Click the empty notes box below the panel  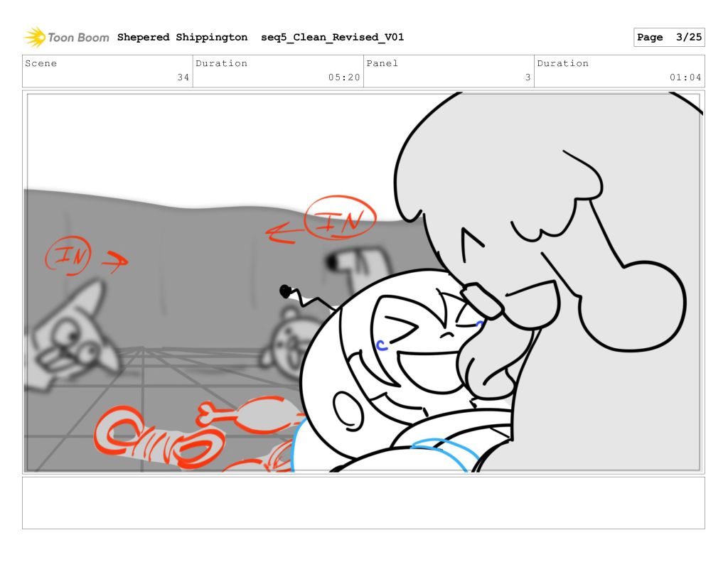pos(363,503)
